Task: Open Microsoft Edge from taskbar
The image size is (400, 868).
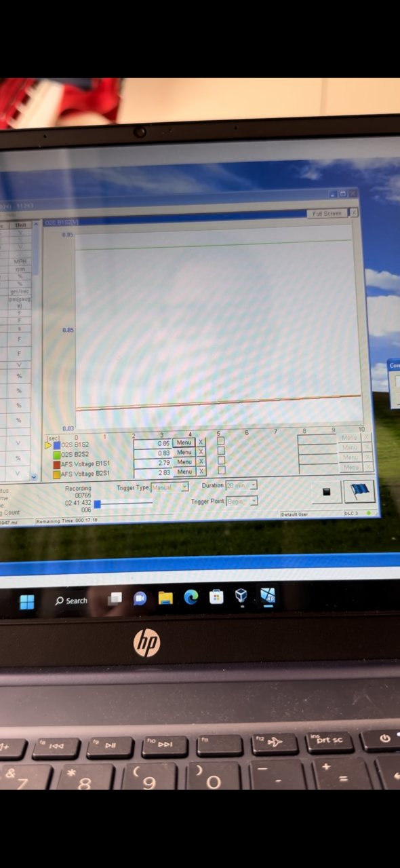Action: (x=191, y=597)
